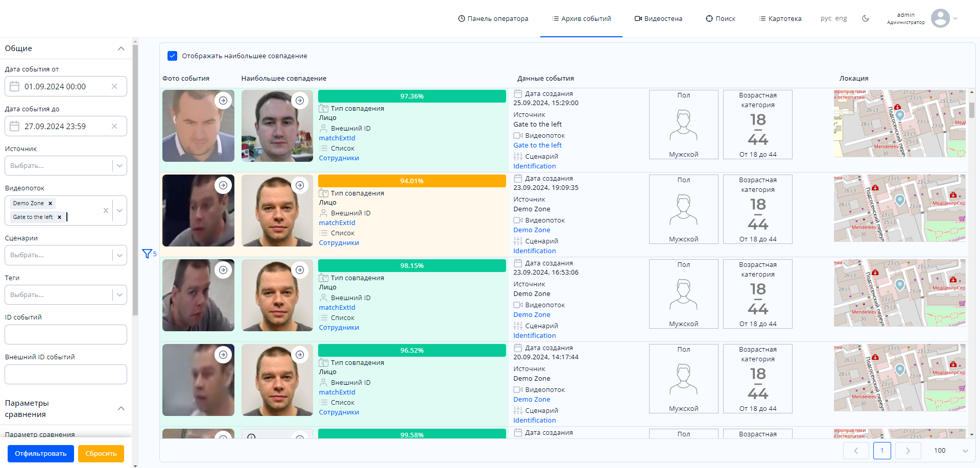Open the event photo for 25.09.2024 15:29:00
The image size is (980, 468).
pyautogui.click(x=198, y=126)
